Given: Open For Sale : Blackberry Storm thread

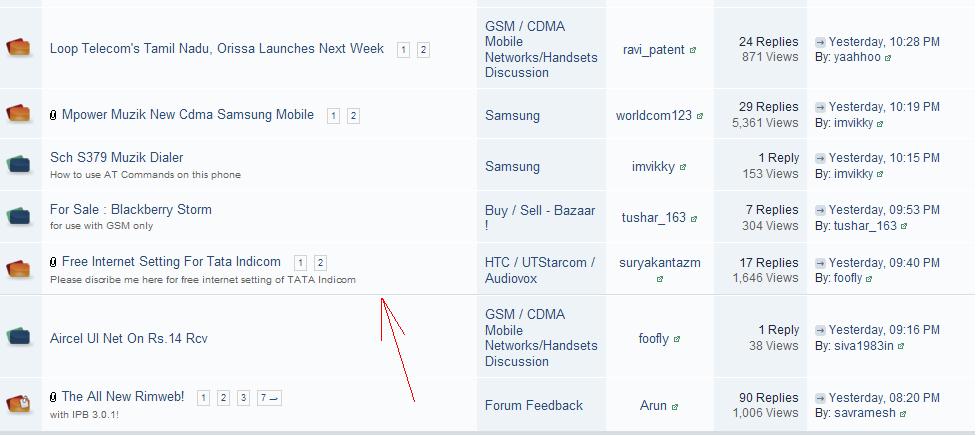Looking at the screenshot, I should pyautogui.click(x=130, y=209).
